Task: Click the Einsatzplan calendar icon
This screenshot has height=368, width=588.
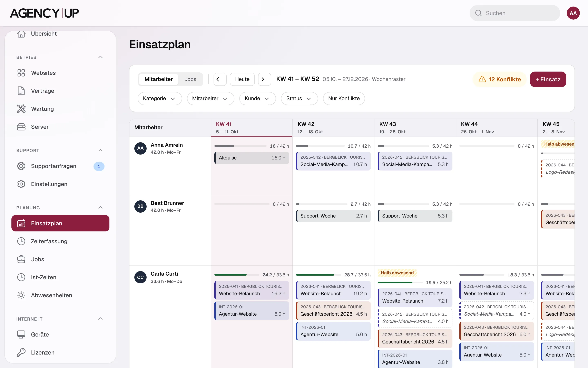Action: 21,223
